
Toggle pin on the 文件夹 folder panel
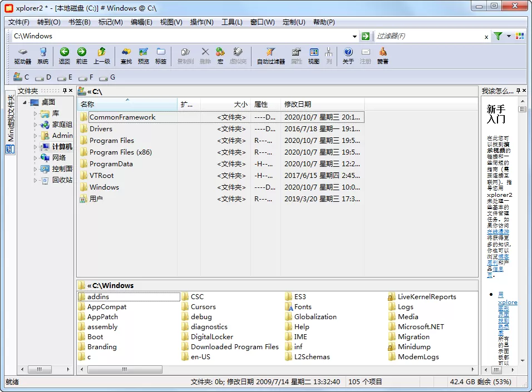click(x=65, y=91)
